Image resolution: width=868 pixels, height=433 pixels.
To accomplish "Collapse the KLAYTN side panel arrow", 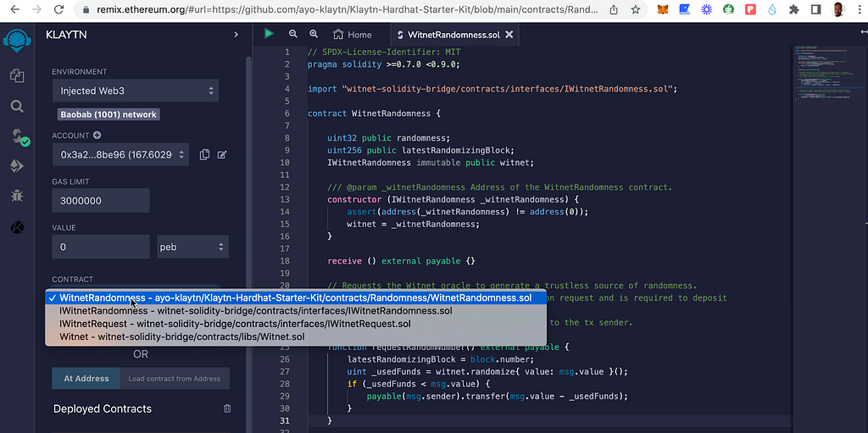I will (236, 35).
